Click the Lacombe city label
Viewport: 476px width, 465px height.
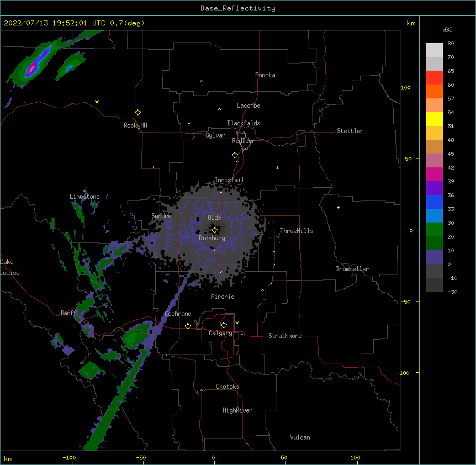(x=248, y=105)
